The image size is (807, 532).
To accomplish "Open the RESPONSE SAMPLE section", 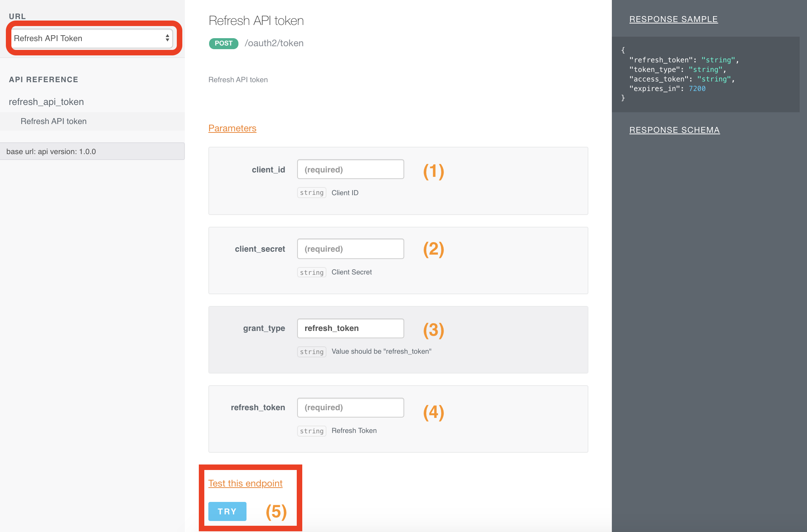I will pos(673,19).
